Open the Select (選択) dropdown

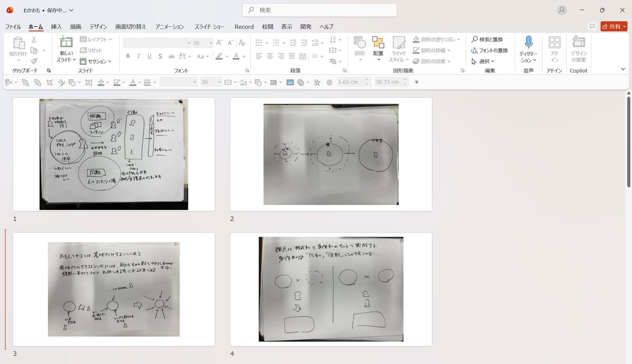483,61
